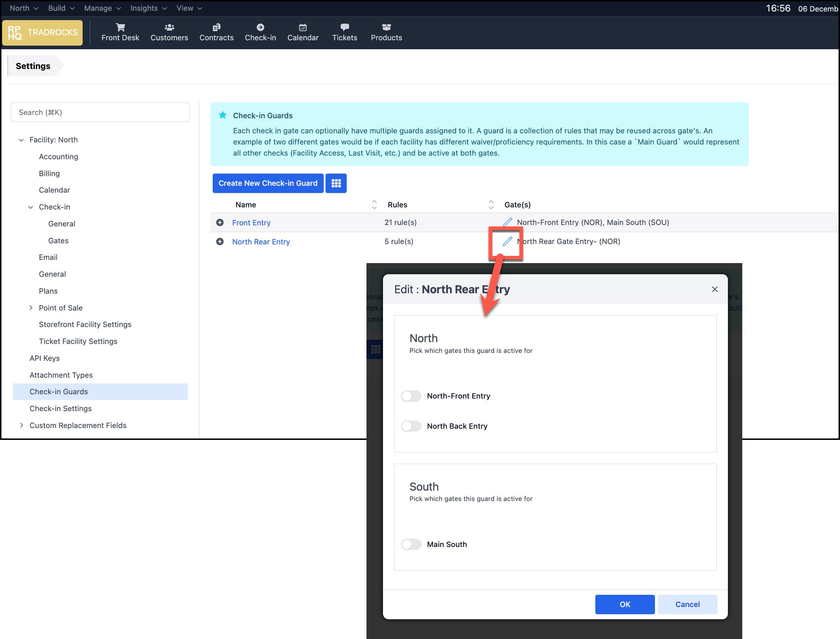This screenshot has width=840, height=639.
Task: Toggle North Back Entry gate on
Action: point(411,426)
